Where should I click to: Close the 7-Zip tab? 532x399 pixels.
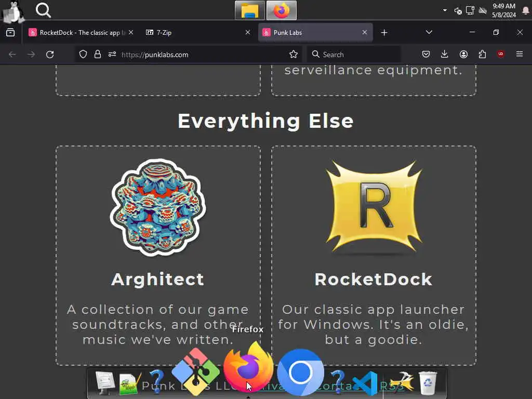248,32
